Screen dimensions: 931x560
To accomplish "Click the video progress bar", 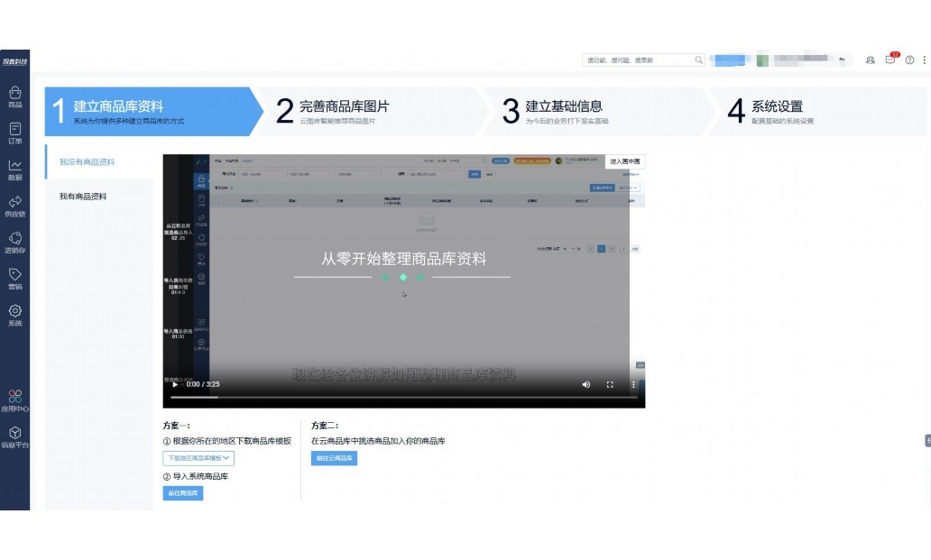I will tap(403, 397).
